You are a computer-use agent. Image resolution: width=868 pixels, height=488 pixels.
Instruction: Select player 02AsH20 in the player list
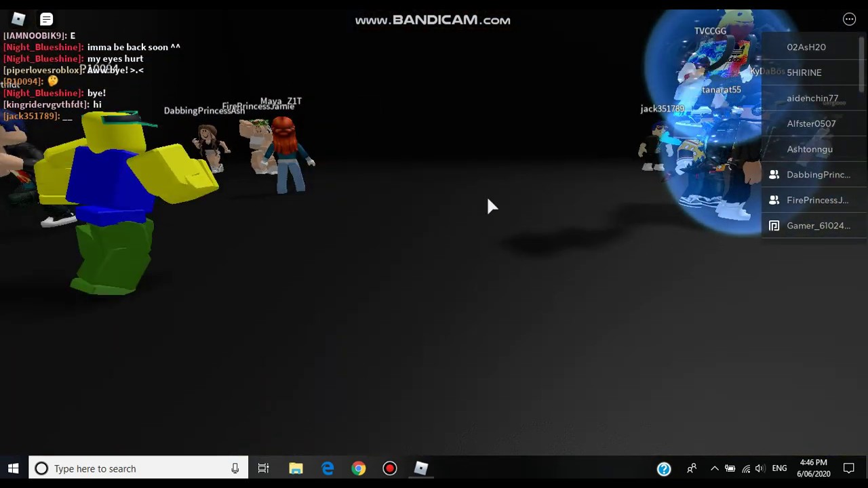click(x=813, y=47)
